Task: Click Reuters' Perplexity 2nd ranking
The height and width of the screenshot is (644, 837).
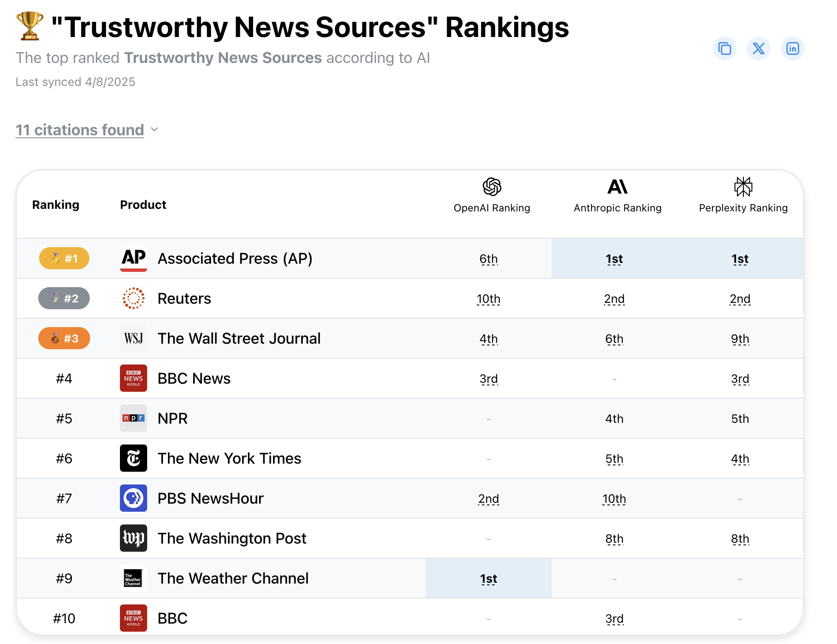Action: click(x=740, y=299)
